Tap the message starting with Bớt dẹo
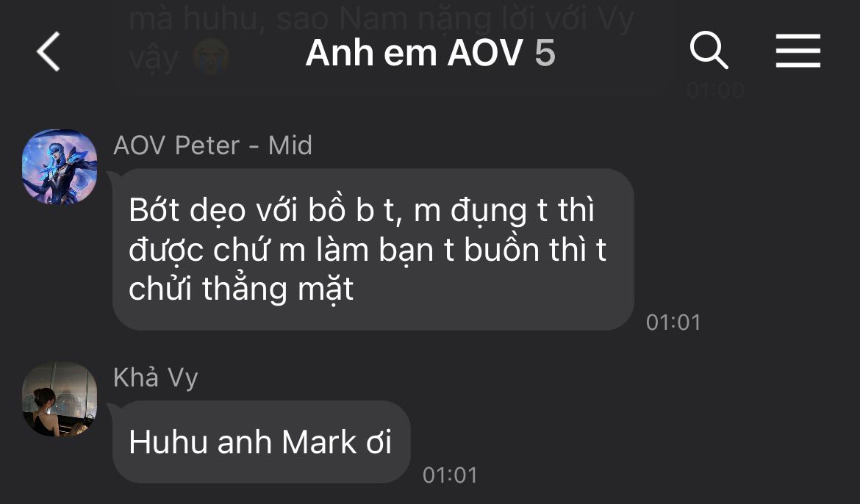The height and width of the screenshot is (504, 860). 373,250
